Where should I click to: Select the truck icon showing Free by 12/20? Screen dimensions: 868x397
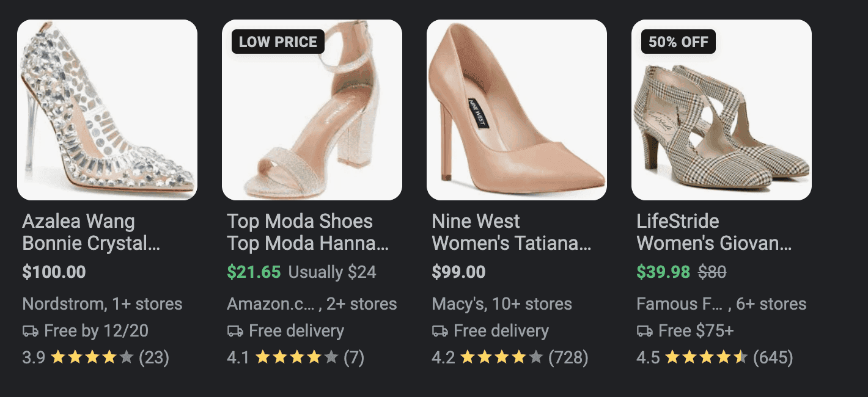tap(29, 330)
